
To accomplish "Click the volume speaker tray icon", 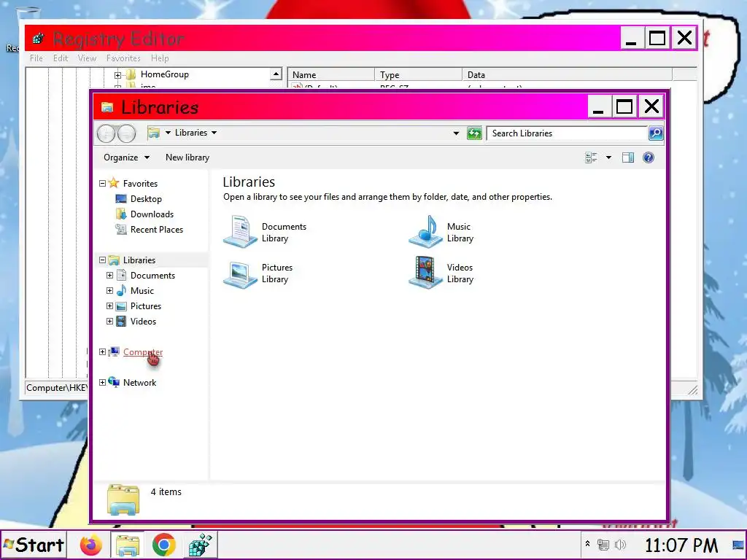I will click(620, 544).
